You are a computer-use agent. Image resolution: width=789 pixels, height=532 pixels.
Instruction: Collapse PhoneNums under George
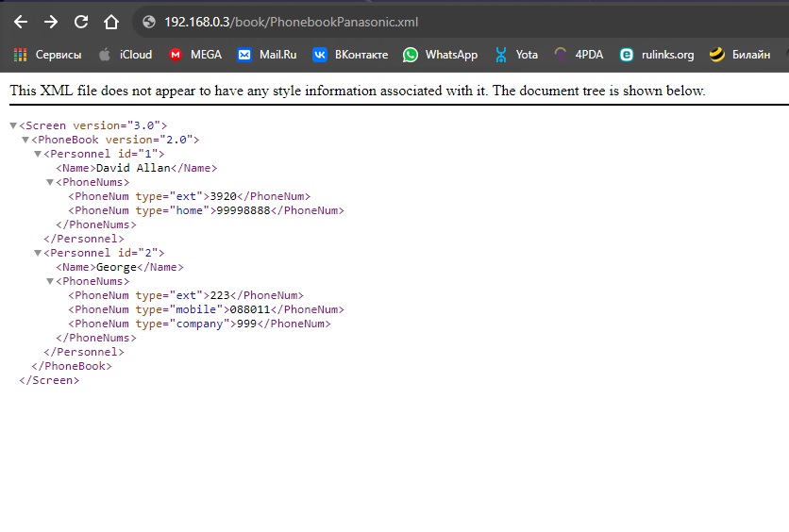click(50, 281)
